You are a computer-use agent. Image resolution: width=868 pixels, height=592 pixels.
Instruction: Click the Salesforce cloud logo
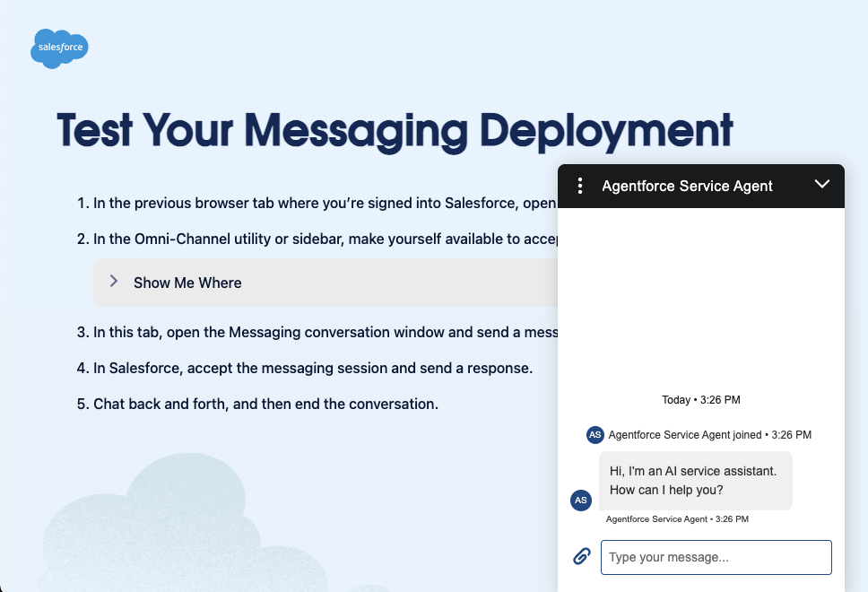[59, 48]
